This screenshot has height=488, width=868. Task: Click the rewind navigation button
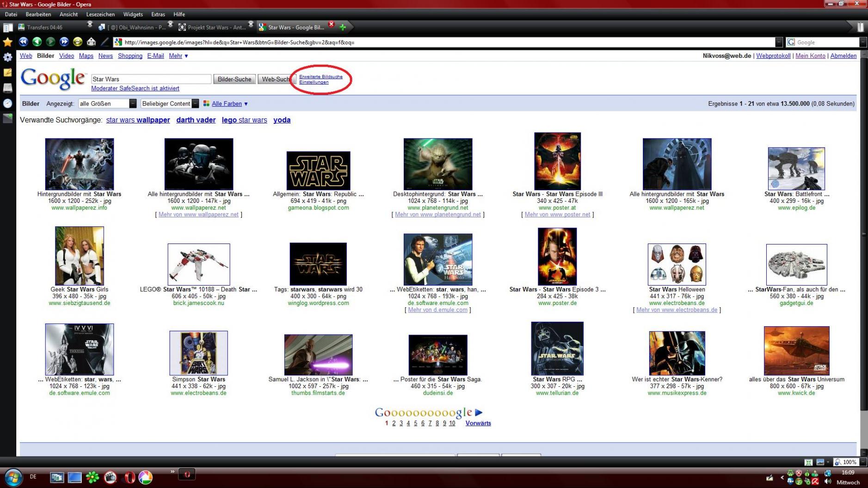point(23,42)
